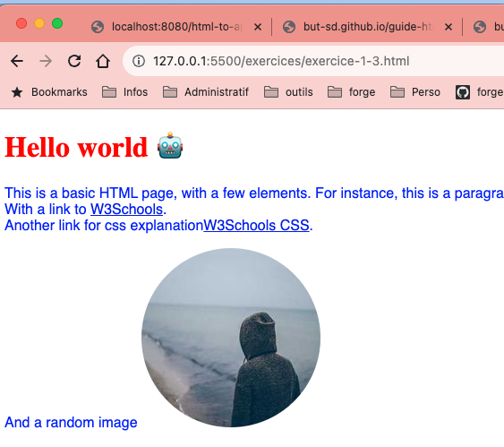Open the forge bookmark folder
Image resolution: width=504 pixels, height=447 pixels.
351,92
